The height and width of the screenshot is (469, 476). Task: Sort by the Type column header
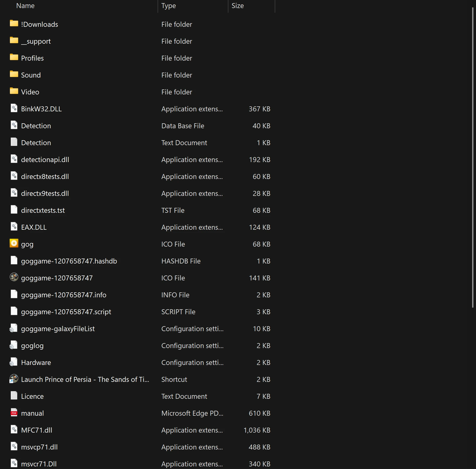pyautogui.click(x=168, y=6)
